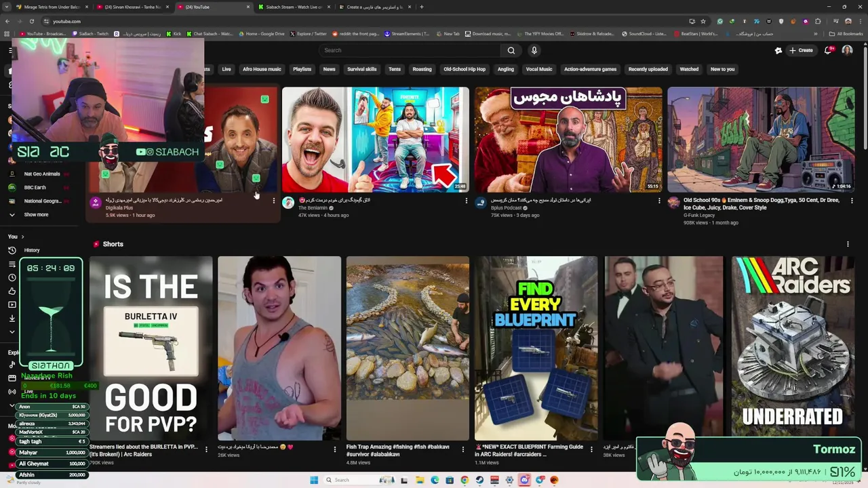Viewport: 868px width, 488px height.
Task: Open Steam from the taskbar
Action: 479,480
